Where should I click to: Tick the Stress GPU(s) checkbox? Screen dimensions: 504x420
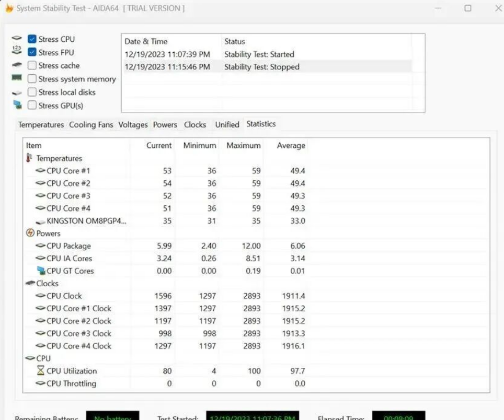point(32,106)
